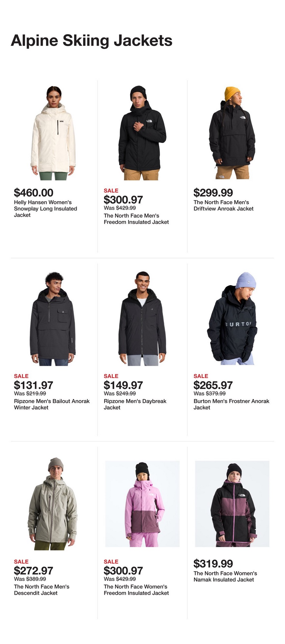The height and width of the screenshot is (644, 285).
Task: View the Ripzone Daybreak Jacket image
Action: point(142,319)
